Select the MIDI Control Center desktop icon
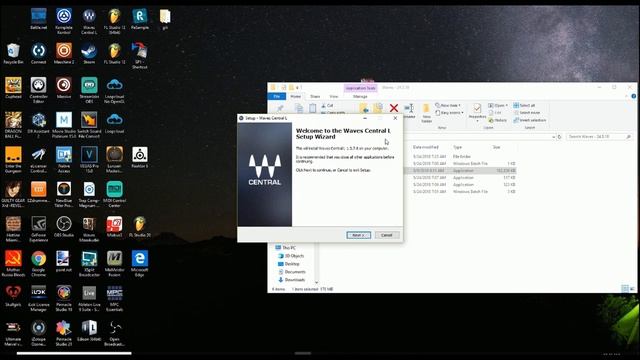 pos(115,195)
